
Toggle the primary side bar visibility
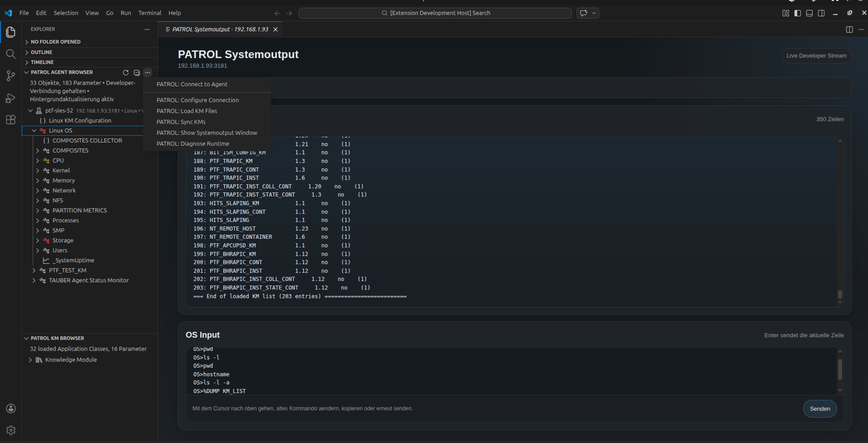pos(798,13)
